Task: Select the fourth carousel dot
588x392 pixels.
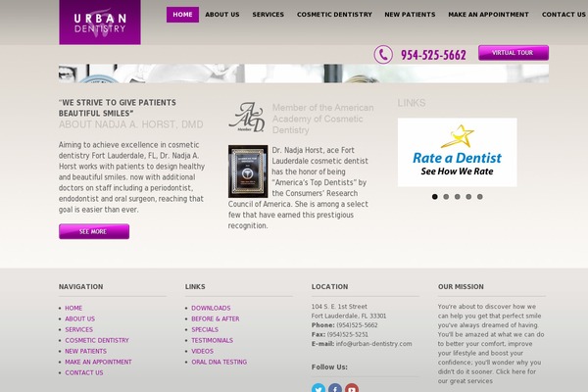Action: pyautogui.click(x=468, y=197)
